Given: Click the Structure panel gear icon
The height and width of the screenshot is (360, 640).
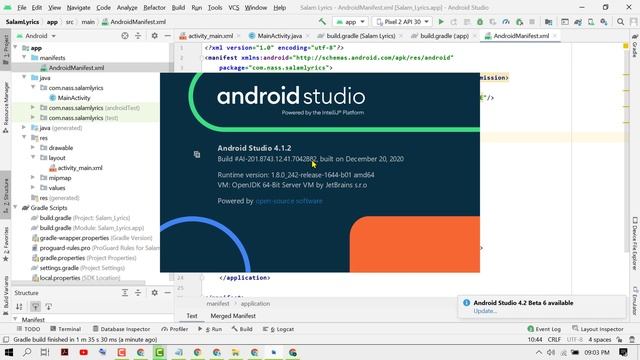Looking at the screenshot, I should (x=154, y=293).
